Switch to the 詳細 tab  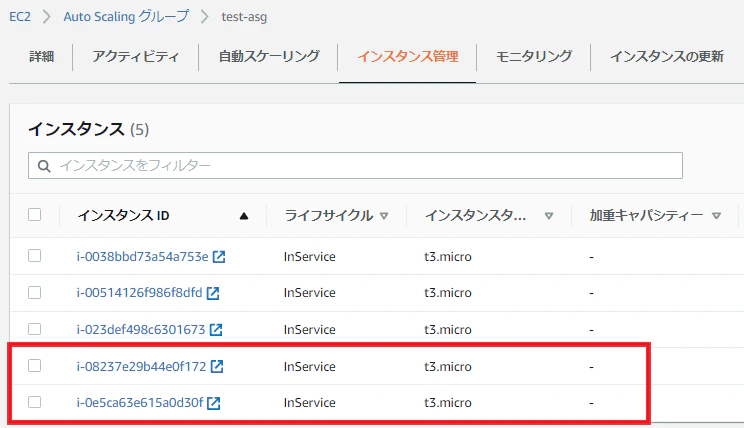(41, 56)
